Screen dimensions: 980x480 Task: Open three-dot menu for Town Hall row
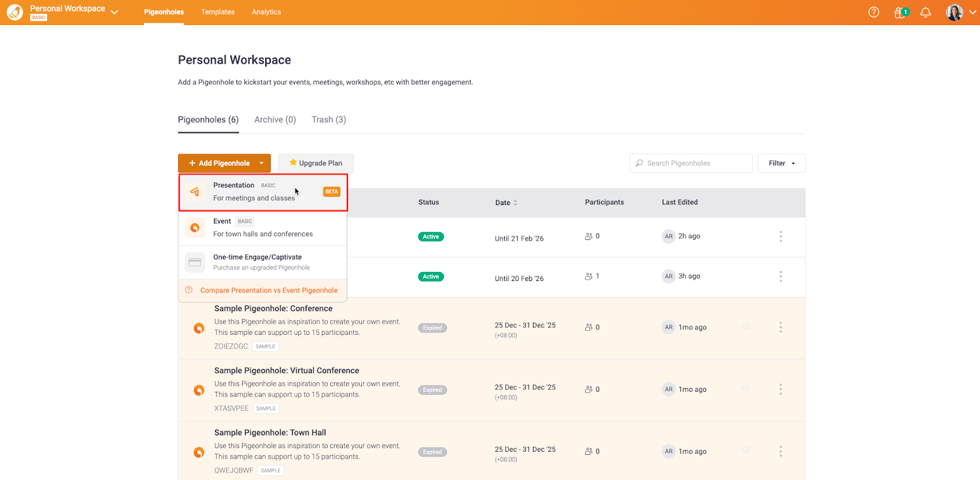point(780,451)
